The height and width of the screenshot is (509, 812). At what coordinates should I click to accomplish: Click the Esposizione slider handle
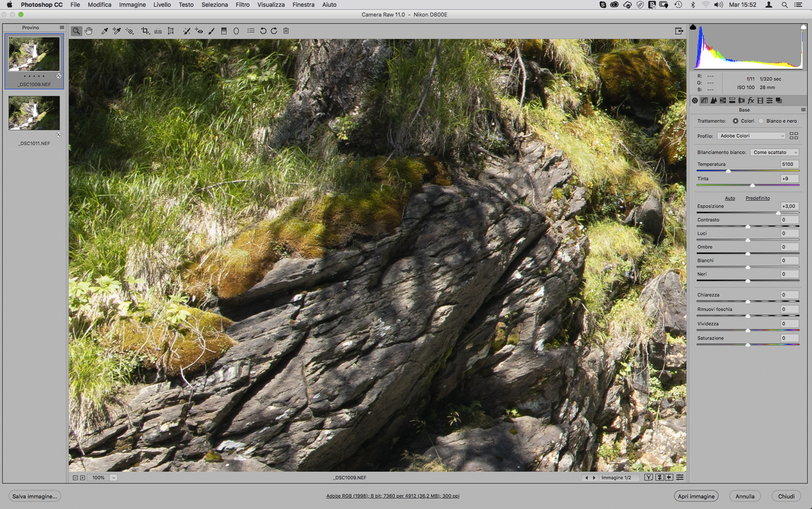coord(778,213)
